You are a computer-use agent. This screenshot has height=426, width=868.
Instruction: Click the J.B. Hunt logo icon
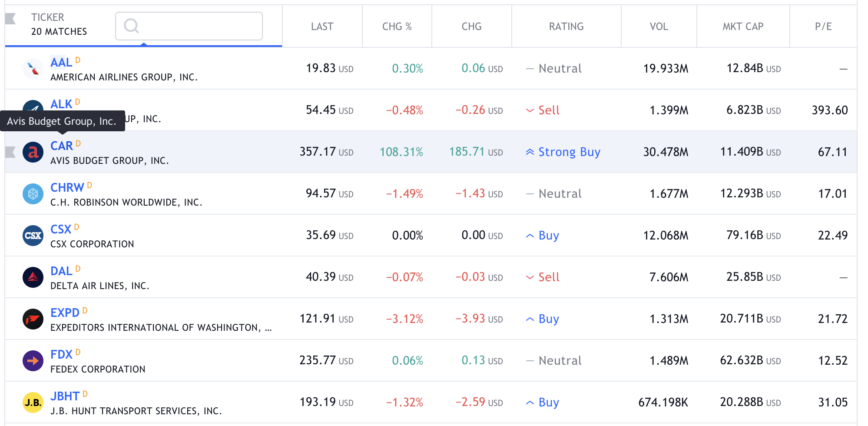(x=33, y=403)
